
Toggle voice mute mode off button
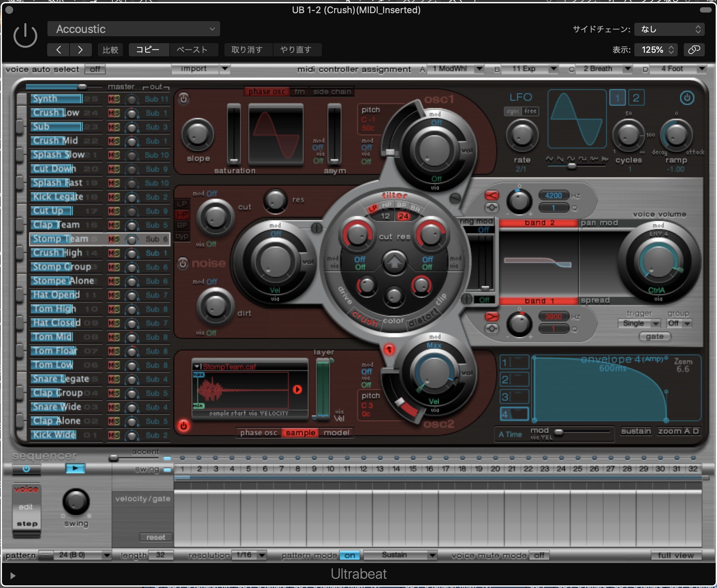(539, 555)
